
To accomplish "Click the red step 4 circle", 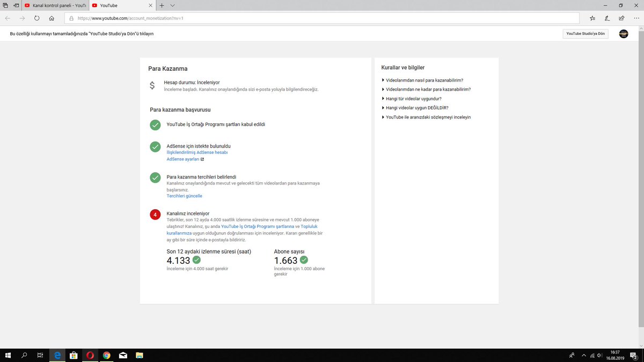I will pos(155,215).
